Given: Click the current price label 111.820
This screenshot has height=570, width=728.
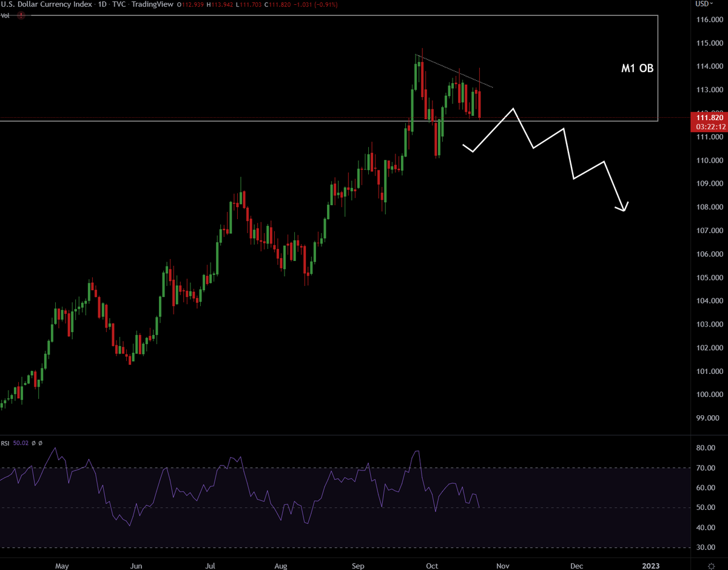Looking at the screenshot, I should pyautogui.click(x=709, y=118).
